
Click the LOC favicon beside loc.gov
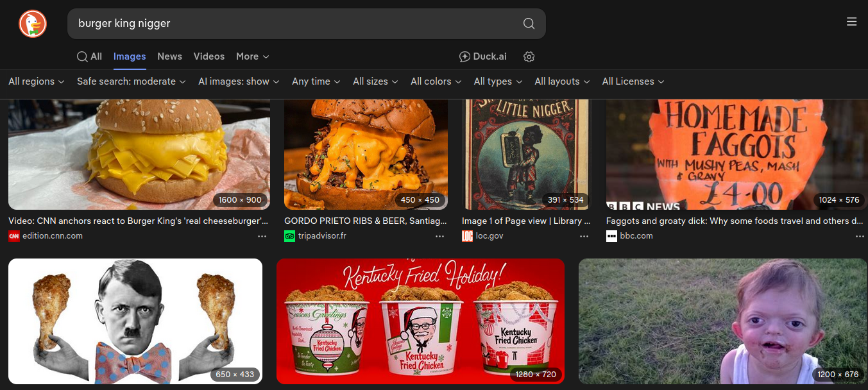click(468, 236)
